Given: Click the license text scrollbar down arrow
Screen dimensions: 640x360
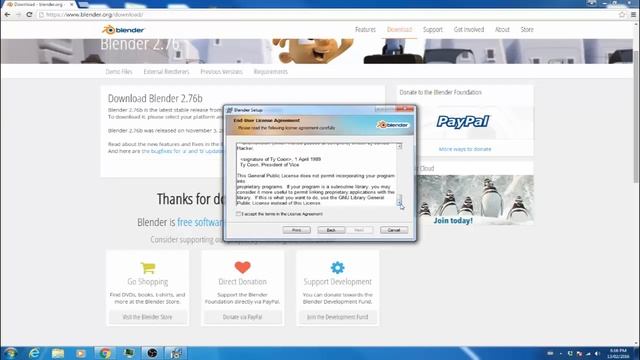Looking at the screenshot, I should click(x=399, y=203).
